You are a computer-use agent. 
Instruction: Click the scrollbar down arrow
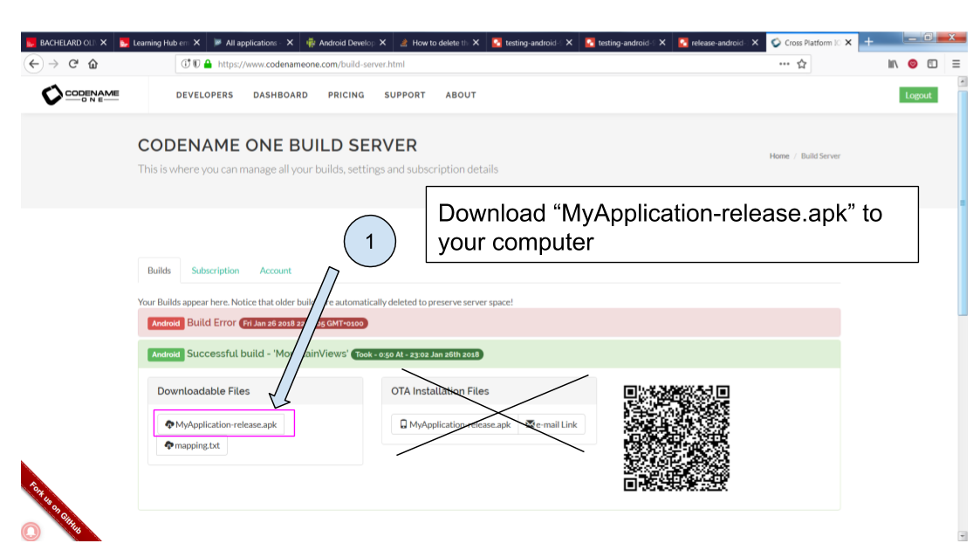(x=963, y=536)
